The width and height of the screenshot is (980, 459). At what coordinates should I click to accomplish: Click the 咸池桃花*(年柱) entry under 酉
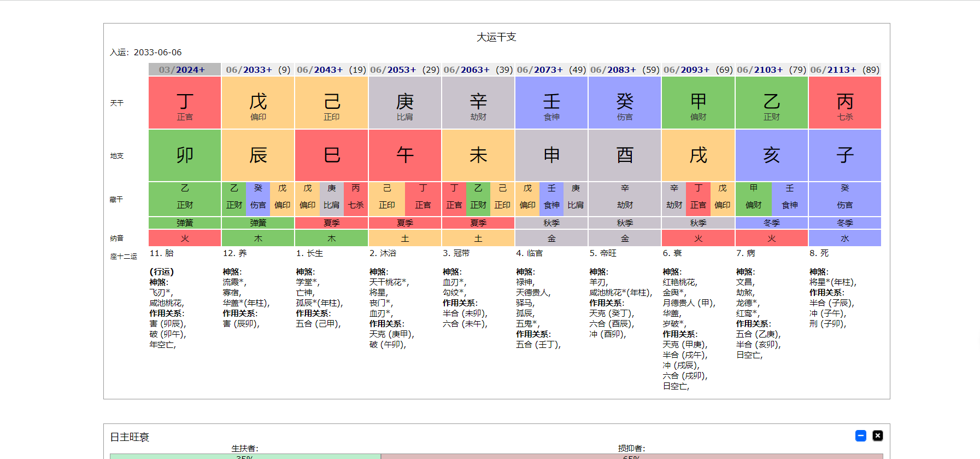pos(621,293)
